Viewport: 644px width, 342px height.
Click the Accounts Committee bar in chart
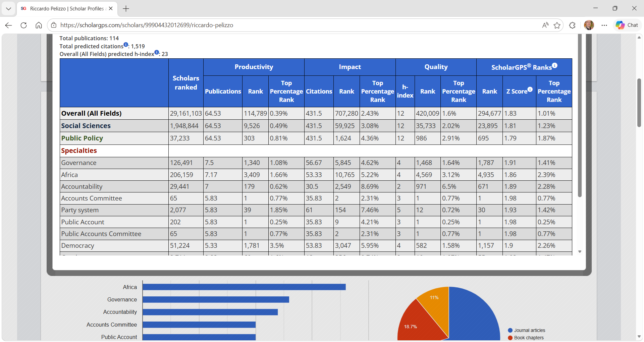[199, 325]
